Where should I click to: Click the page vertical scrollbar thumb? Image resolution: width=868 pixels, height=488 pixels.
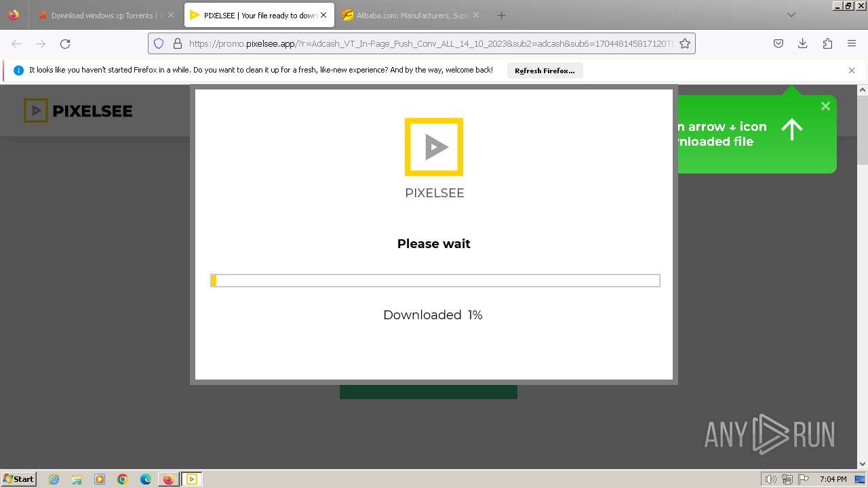pos(863,129)
